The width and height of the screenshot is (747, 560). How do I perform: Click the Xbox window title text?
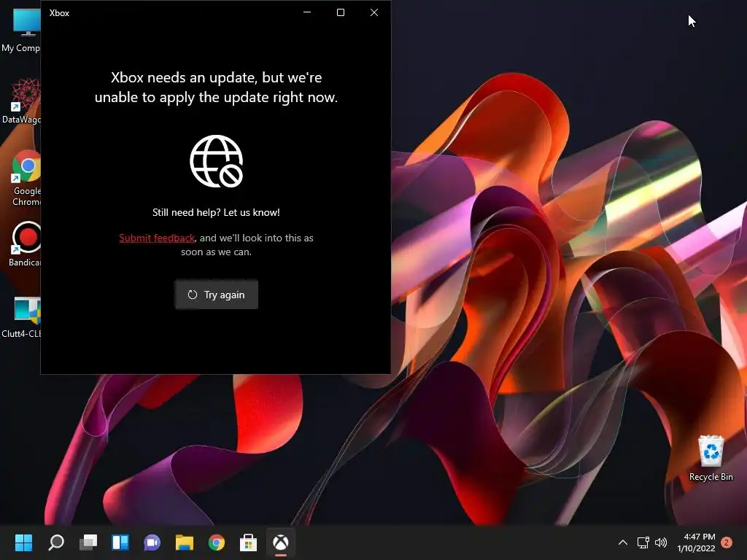[x=59, y=13]
